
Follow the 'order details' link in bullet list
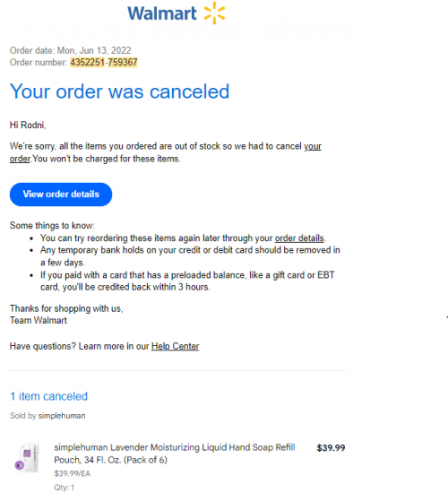[299, 238]
